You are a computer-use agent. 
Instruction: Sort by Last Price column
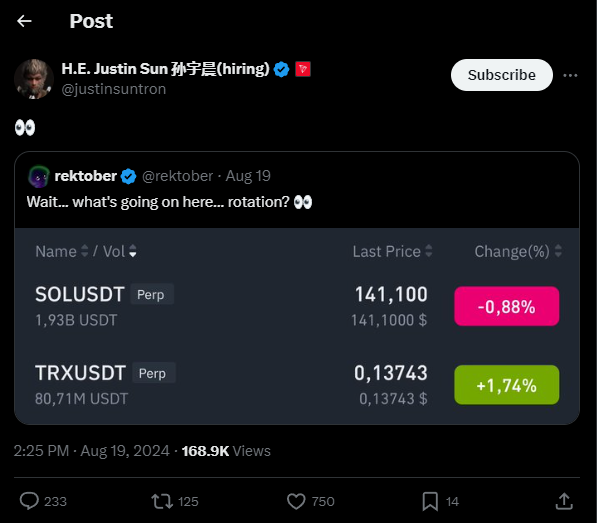[392, 251]
